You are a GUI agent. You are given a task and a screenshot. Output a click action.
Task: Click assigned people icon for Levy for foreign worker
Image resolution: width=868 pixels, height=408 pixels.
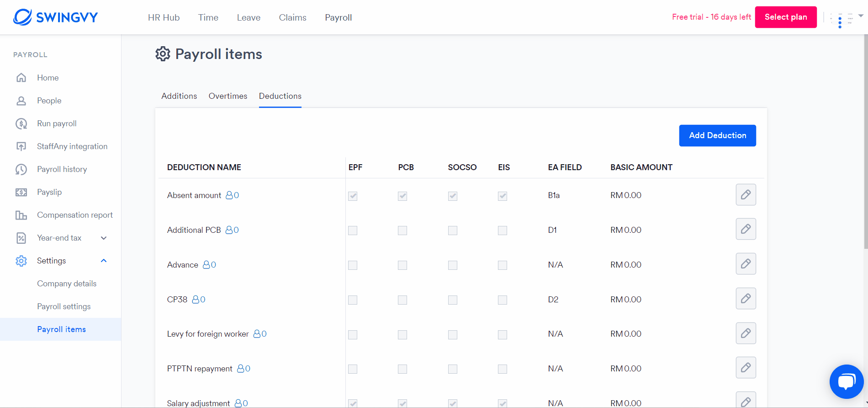pos(257,334)
